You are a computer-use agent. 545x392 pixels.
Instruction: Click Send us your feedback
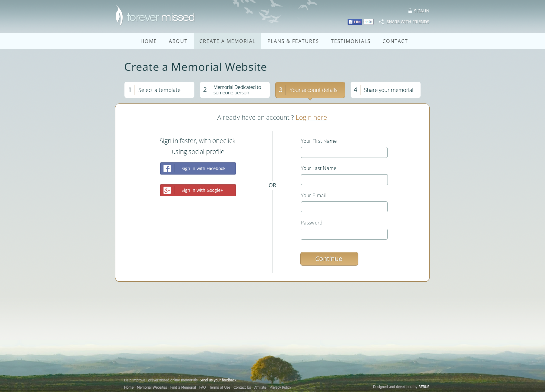pyautogui.click(x=218, y=380)
